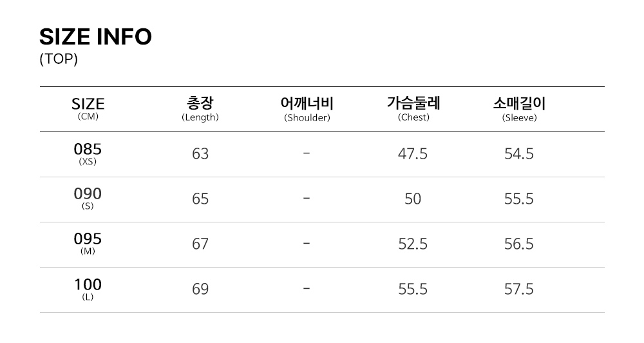Screen dimensions: 644x343
Task: Select the sleeve value 57.5
Action: (519, 289)
